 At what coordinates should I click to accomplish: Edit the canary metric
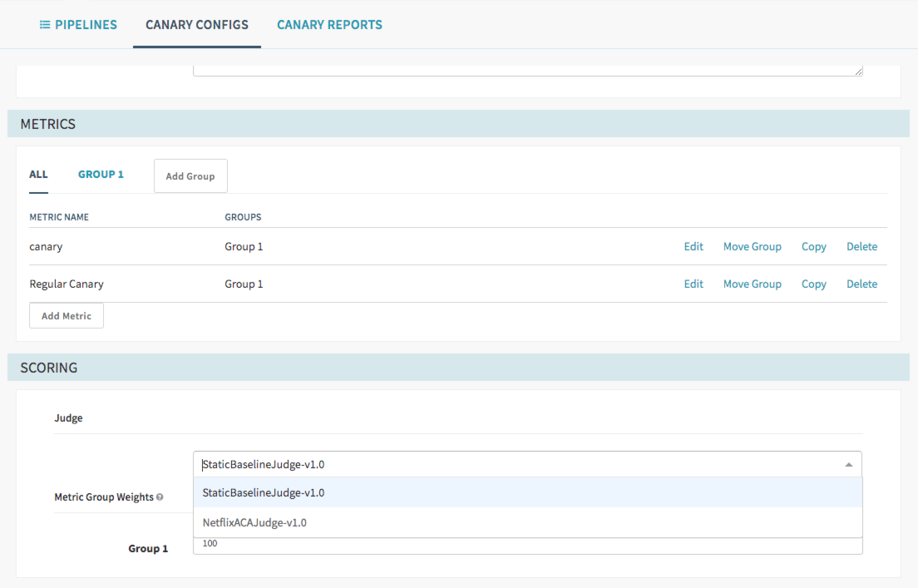click(x=693, y=247)
